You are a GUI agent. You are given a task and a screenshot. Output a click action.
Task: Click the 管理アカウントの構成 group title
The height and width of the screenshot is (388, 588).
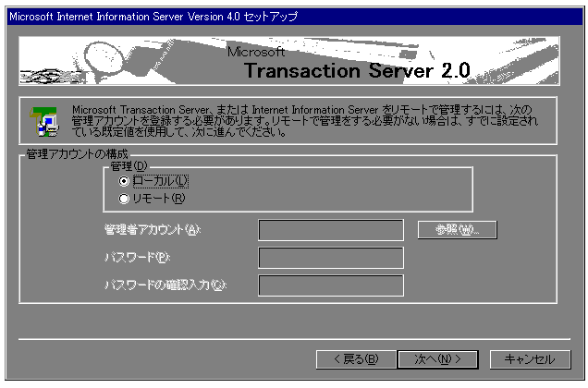[x=78, y=154]
